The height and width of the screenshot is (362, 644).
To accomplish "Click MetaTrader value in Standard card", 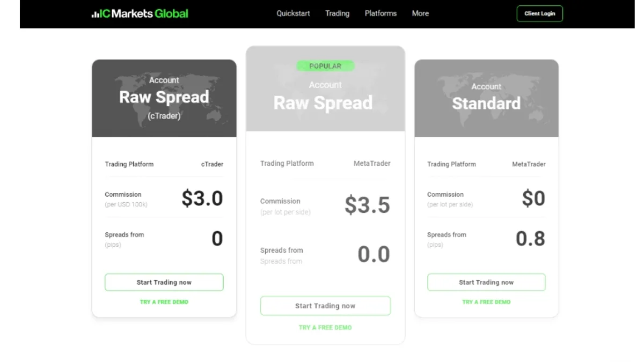I will [529, 164].
